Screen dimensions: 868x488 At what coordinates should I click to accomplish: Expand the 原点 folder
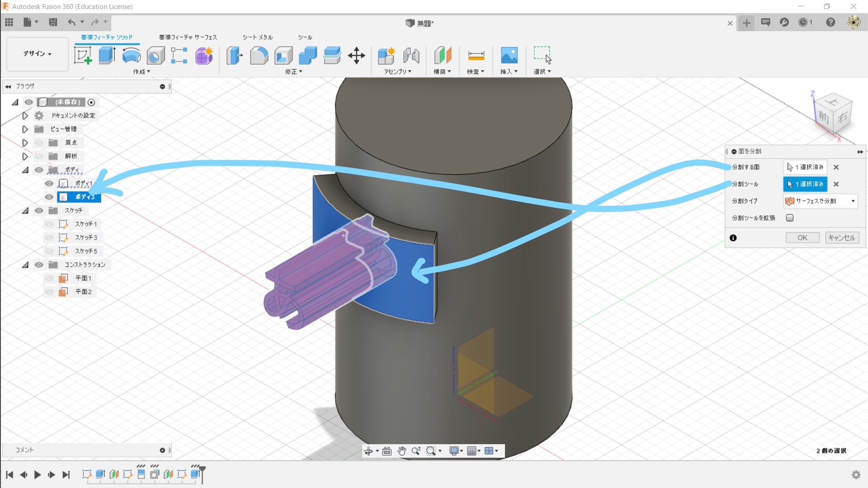pyautogui.click(x=25, y=143)
